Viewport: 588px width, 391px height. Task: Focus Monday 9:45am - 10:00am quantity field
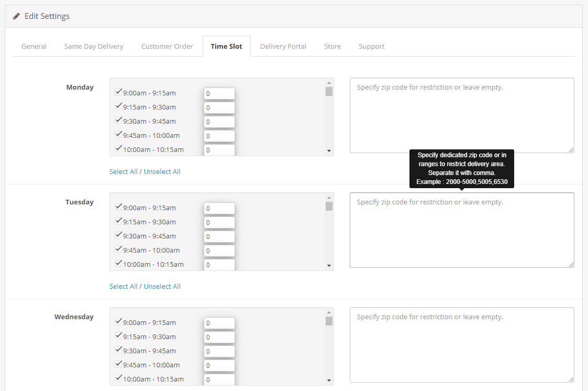pos(219,136)
